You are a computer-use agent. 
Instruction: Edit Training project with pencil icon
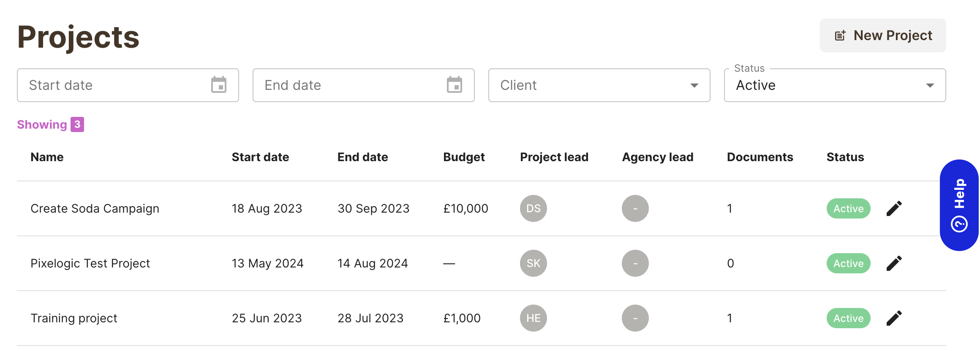[894, 318]
